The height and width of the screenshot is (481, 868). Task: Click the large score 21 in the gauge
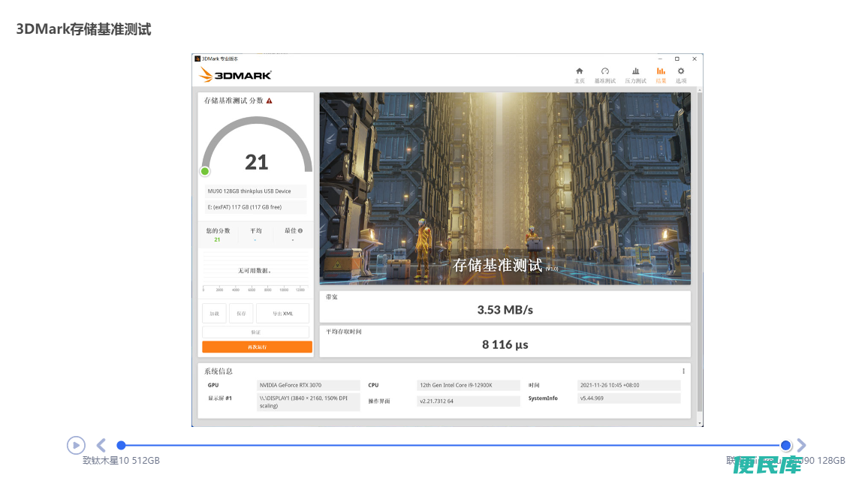[256, 162]
